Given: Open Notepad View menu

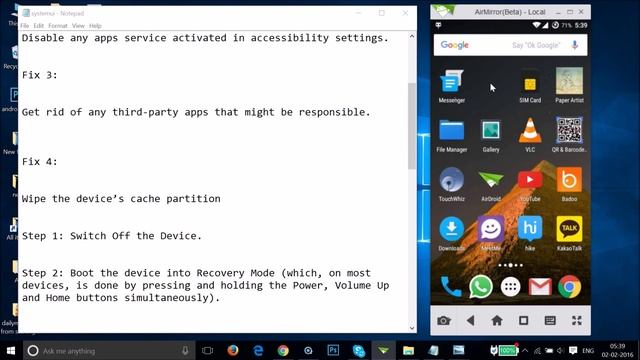Looking at the screenshot, I should click(78, 26).
